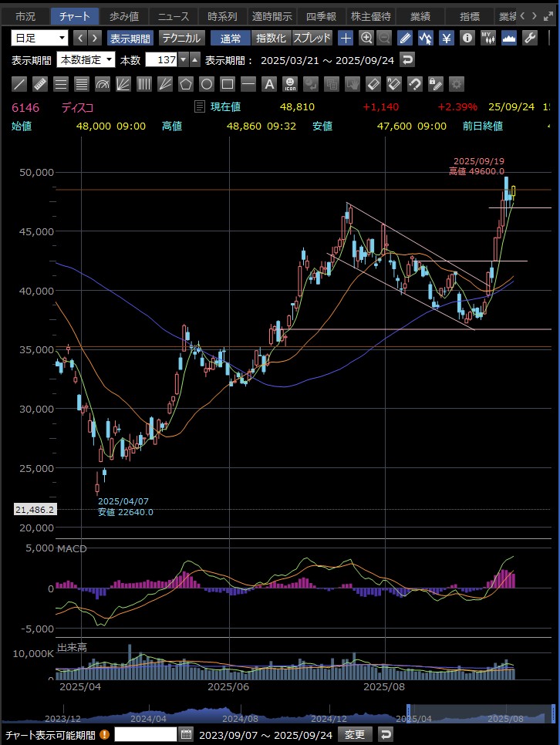Open the info 'i' icon
Viewport: 560px width, 745px height.
(x=467, y=38)
